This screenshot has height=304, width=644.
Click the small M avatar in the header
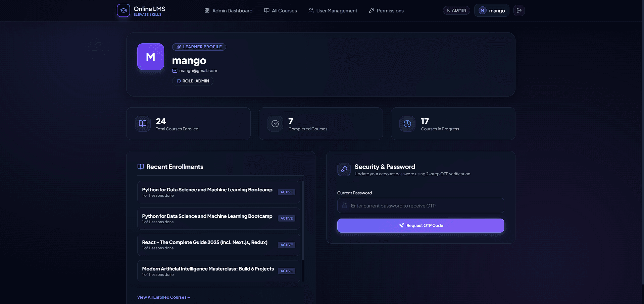[483, 10]
